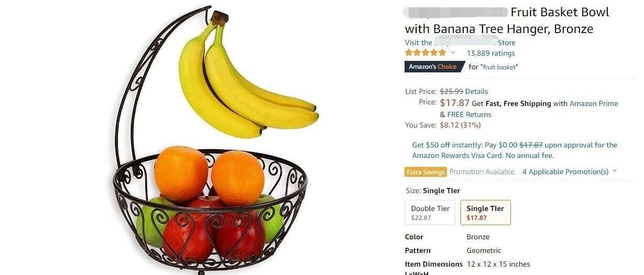Screen dimensions: 644x275
Task: Click the five-star rating icons
Action: tap(425, 52)
